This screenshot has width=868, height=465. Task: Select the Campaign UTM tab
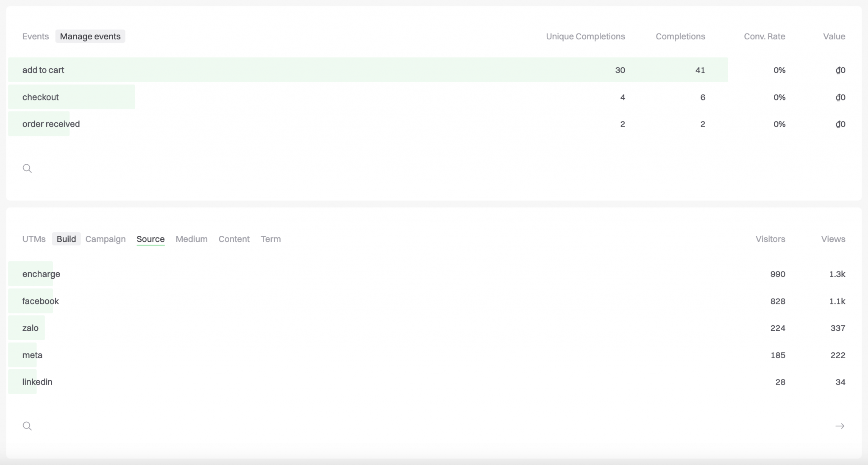105,239
